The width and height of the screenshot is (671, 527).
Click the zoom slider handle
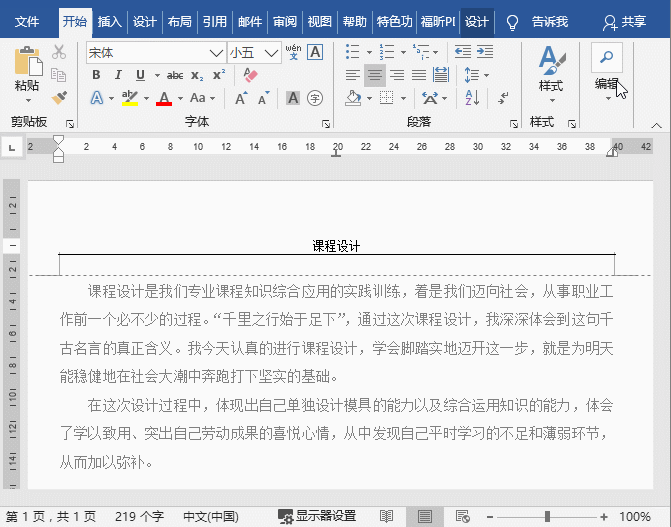(x=547, y=517)
